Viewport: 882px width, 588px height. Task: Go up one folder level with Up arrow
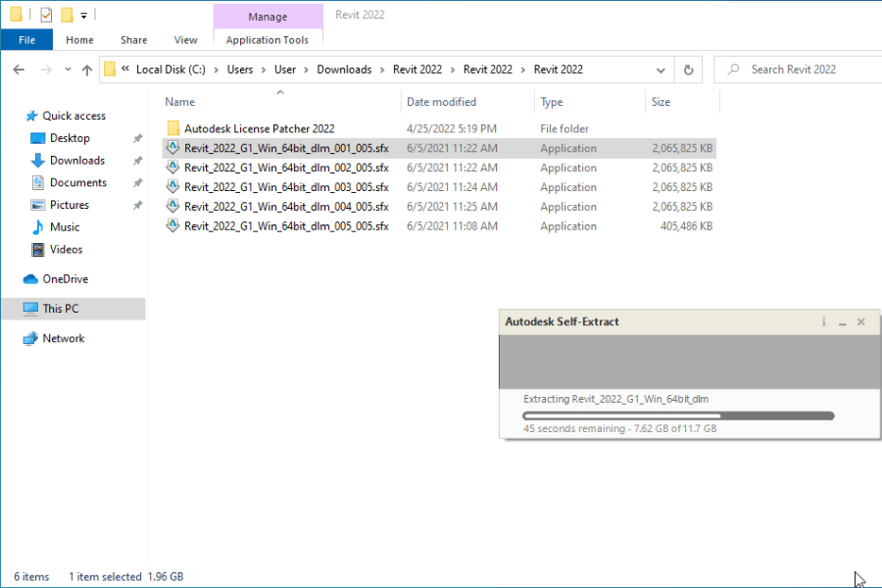click(x=86, y=70)
